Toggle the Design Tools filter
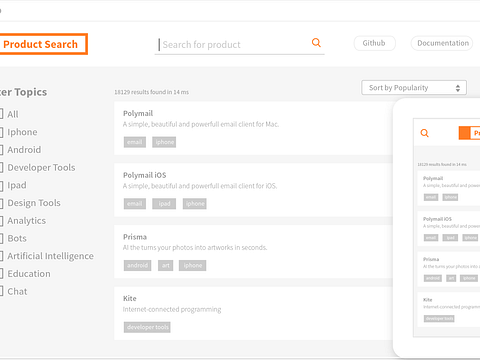The image size is (480, 360). [1, 203]
